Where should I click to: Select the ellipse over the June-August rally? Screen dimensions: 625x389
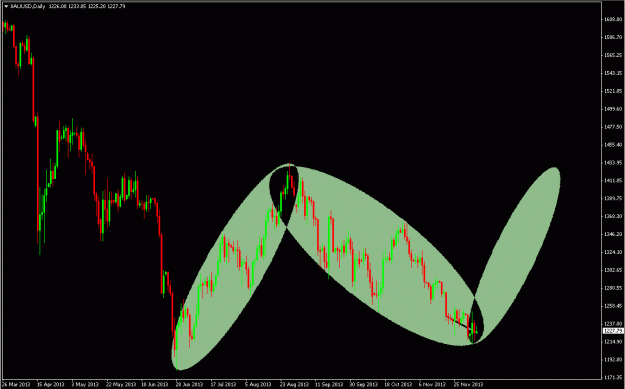pyautogui.click(x=235, y=267)
